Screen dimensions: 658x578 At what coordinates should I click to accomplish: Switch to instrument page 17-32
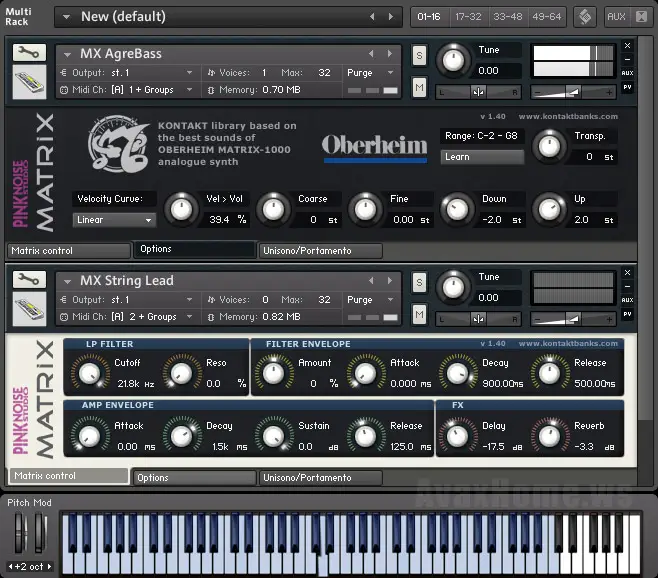click(x=468, y=16)
